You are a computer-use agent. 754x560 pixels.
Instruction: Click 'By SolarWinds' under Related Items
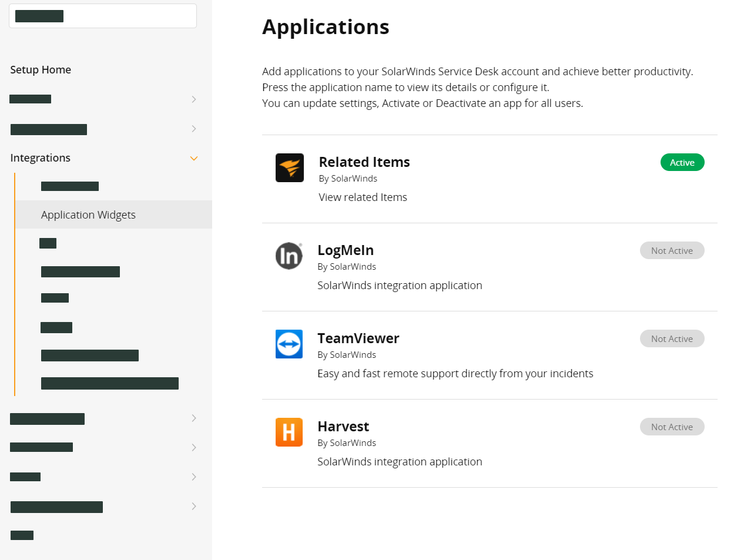point(348,179)
